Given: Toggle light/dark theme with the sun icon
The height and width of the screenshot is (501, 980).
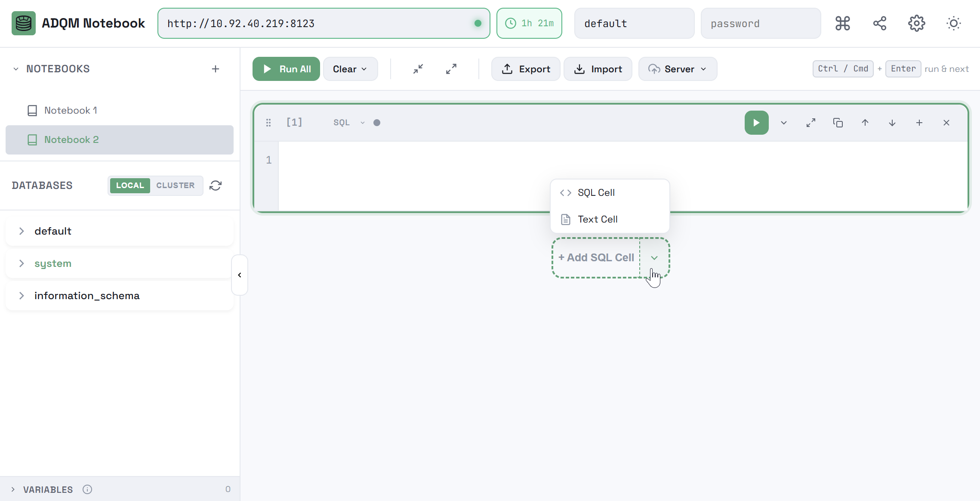Looking at the screenshot, I should point(953,23).
